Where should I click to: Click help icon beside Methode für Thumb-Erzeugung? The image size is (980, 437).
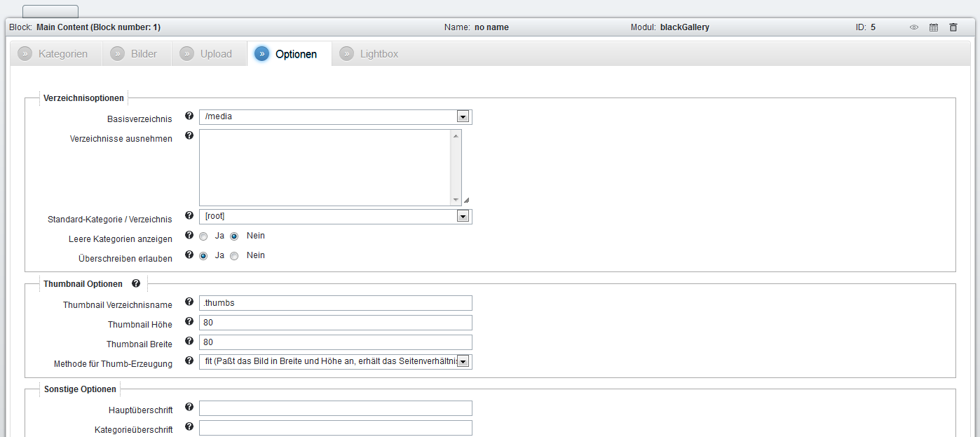coord(189,361)
